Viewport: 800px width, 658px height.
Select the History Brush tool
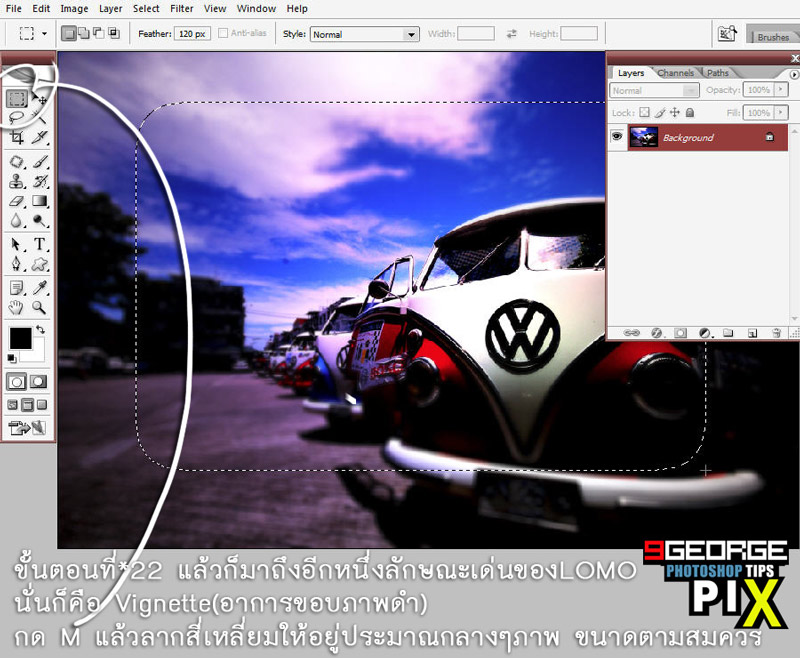point(40,182)
